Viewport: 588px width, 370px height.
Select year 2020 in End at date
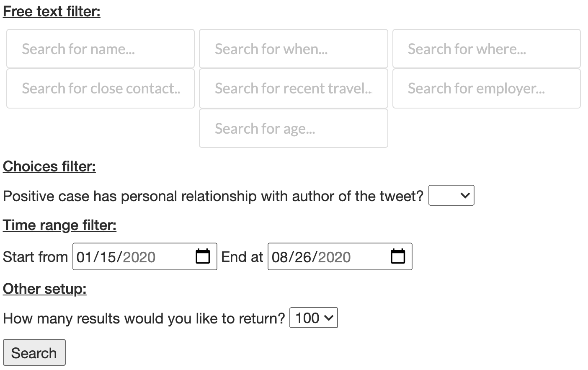tap(334, 257)
